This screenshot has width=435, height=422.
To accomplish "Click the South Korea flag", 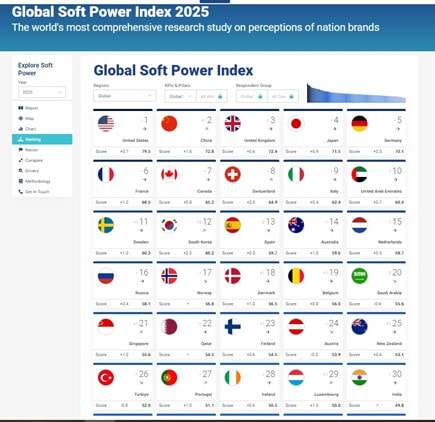I will coord(169,225).
